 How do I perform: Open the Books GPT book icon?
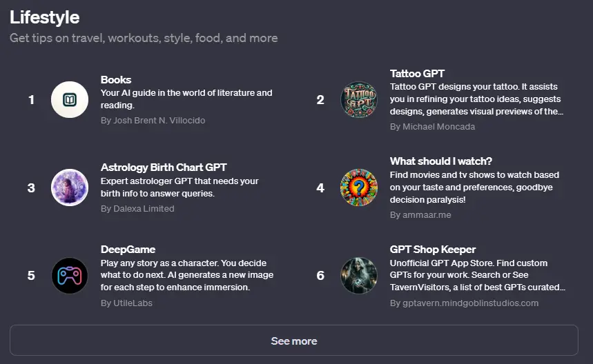point(70,100)
